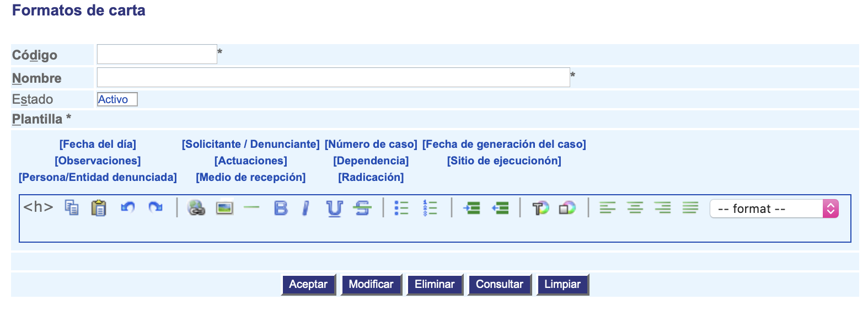Insert the [Fecha del día] tag
The height and width of the screenshot is (310, 868).
pos(98,144)
